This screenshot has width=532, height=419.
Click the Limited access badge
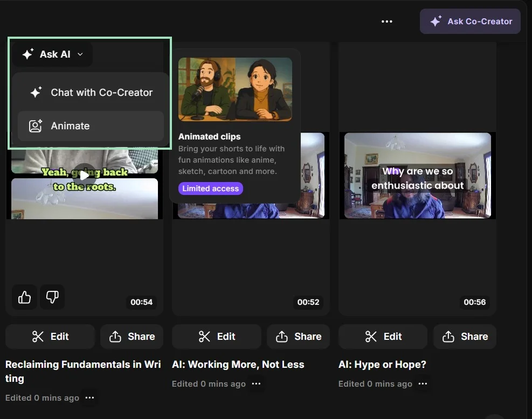click(x=211, y=188)
